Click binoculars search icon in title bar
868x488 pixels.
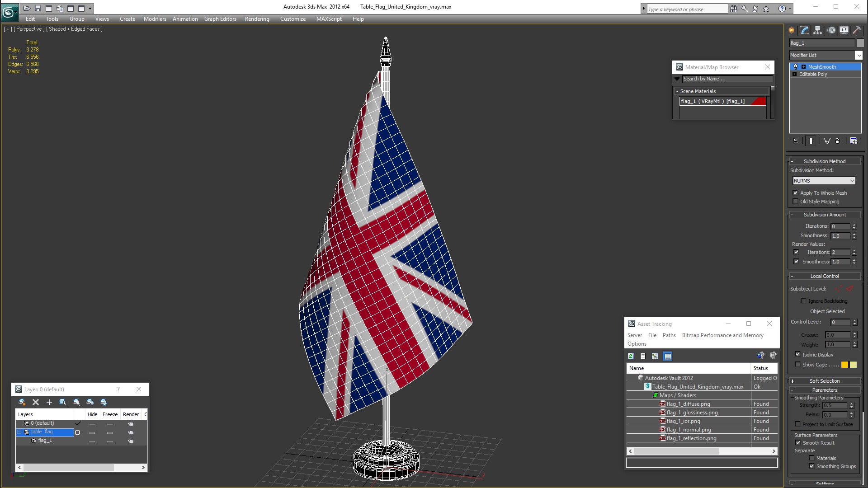point(733,9)
